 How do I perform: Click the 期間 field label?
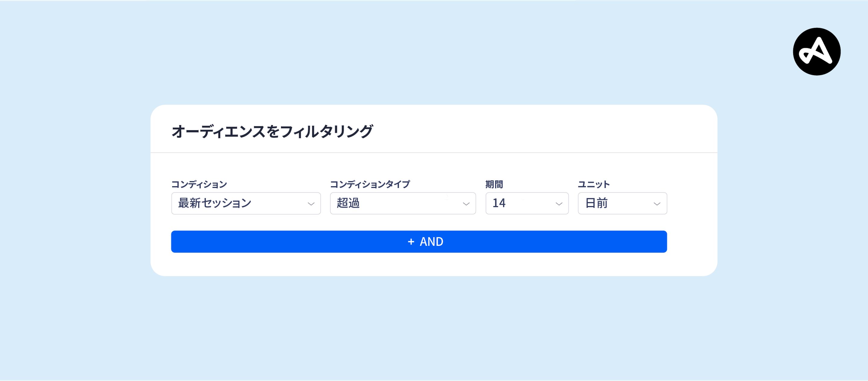(494, 184)
